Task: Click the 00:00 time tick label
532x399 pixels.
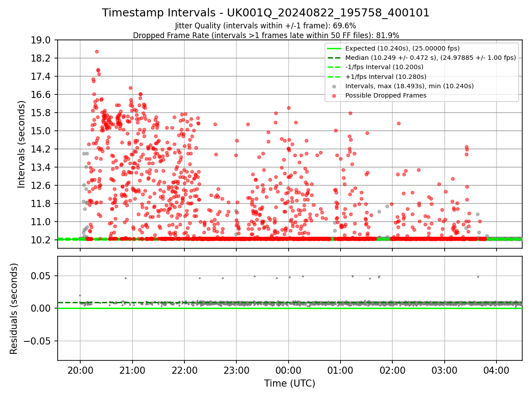Action: [289, 370]
